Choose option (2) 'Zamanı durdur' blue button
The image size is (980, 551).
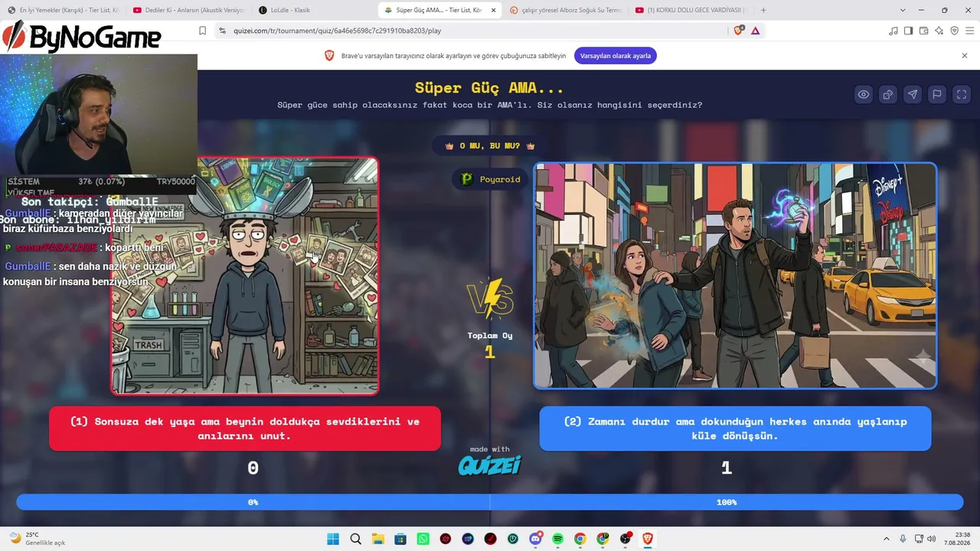coord(735,429)
